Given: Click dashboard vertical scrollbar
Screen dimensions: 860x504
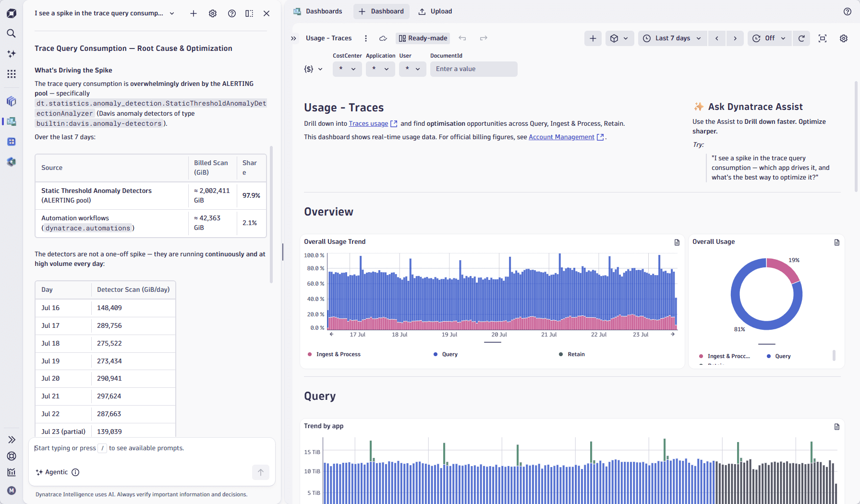Looking at the screenshot, I should pos(856,137).
